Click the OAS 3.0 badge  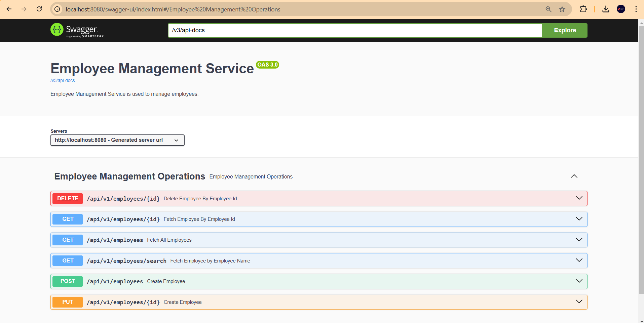[x=268, y=65]
